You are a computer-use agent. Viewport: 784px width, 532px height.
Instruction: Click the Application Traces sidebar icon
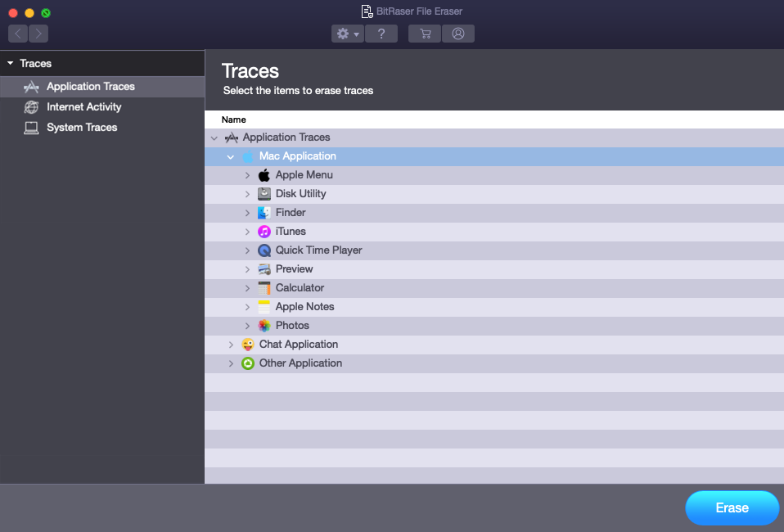coord(31,87)
